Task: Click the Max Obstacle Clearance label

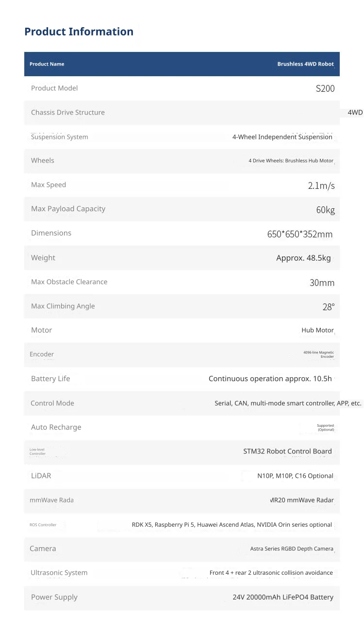Action: (x=69, y=282)
